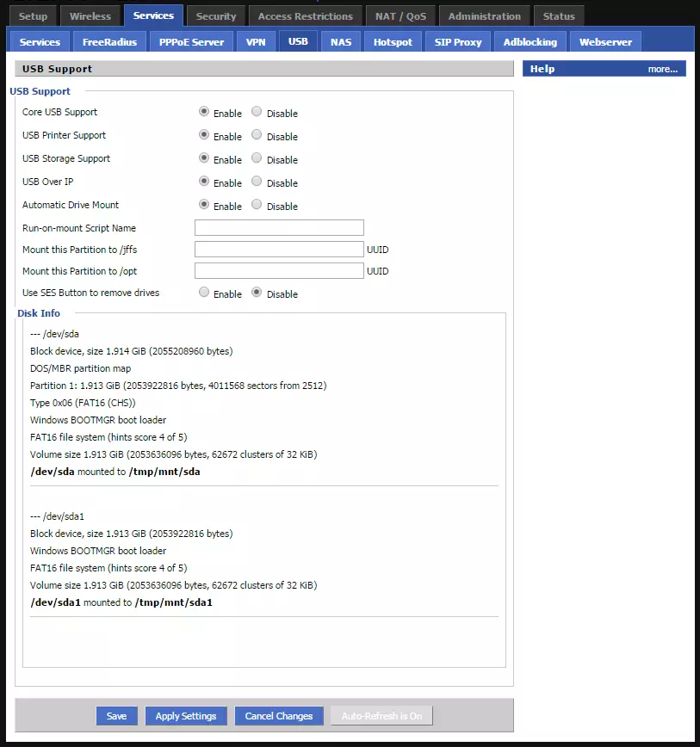Disable Automatic Drive Mount
This screenshot has height=747, width=700.
click(x=256, y=205)
